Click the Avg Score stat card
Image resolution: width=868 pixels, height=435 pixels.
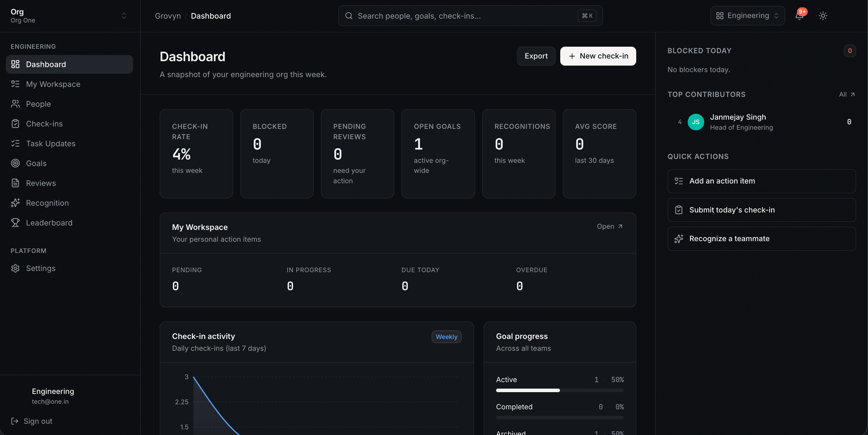(599, 154)
